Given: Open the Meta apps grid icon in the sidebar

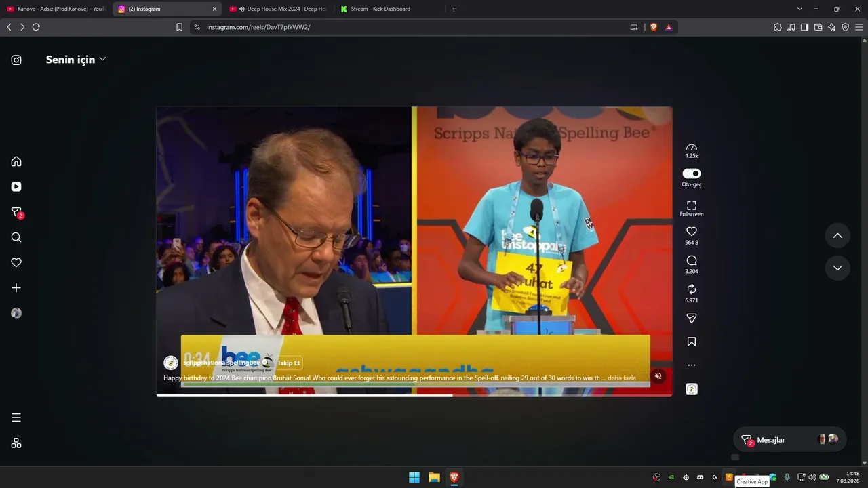Looking at the screenshot, I should coord(16,443).
